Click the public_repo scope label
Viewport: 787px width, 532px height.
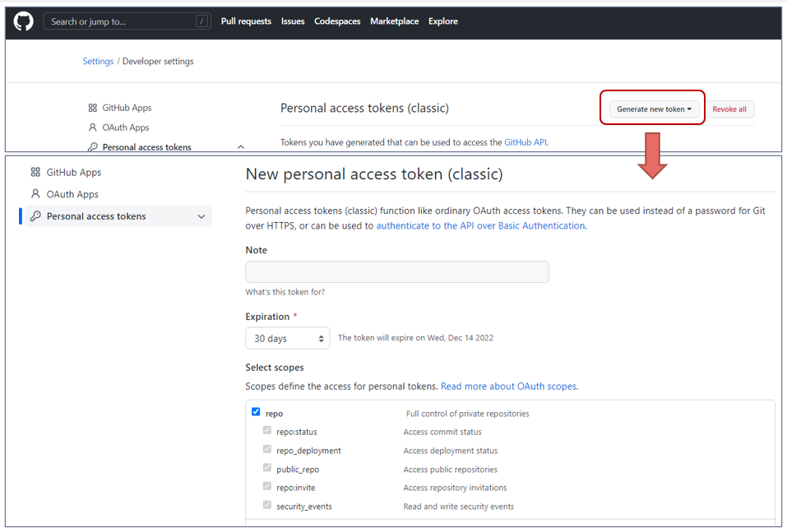pos(298,470)
